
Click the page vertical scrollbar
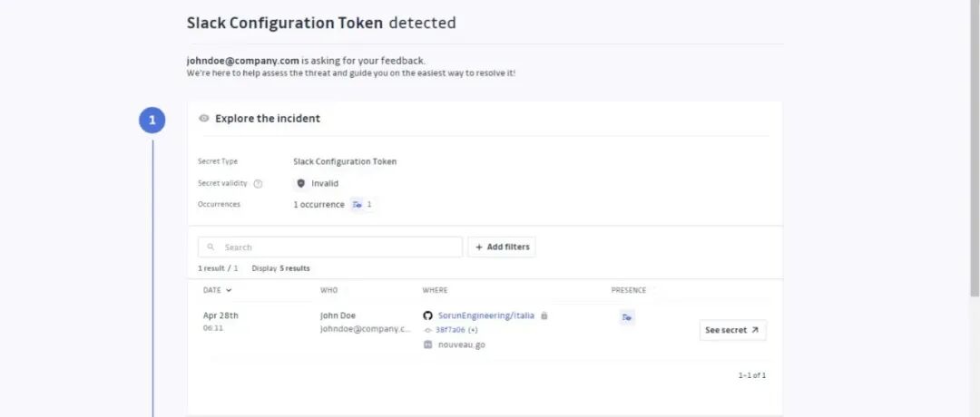point(975,150)
